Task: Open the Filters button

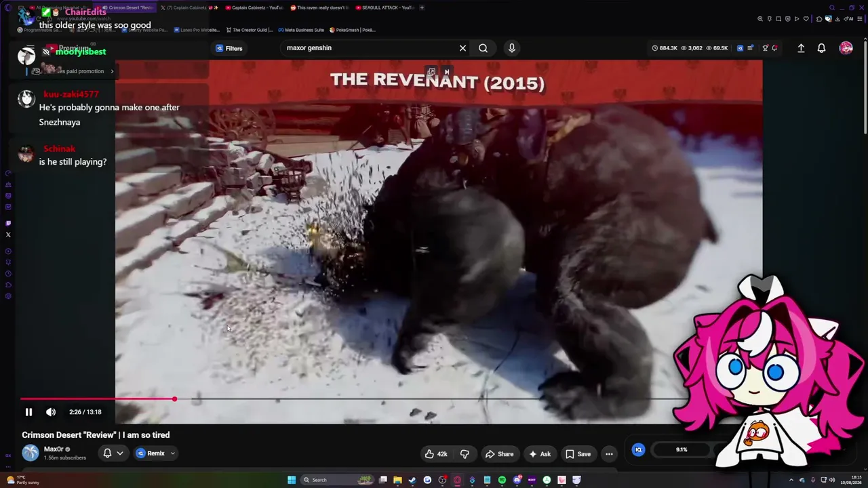Action: coord(229,48)
